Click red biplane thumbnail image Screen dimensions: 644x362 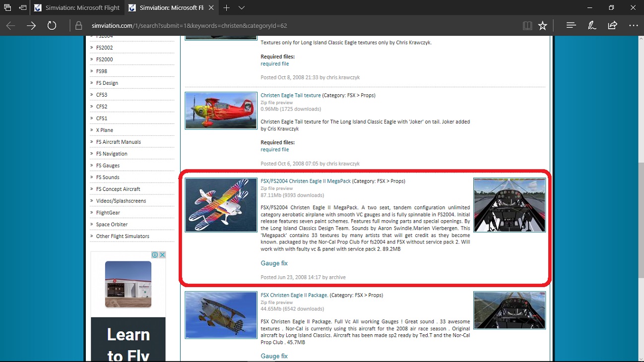coord(221,111)
